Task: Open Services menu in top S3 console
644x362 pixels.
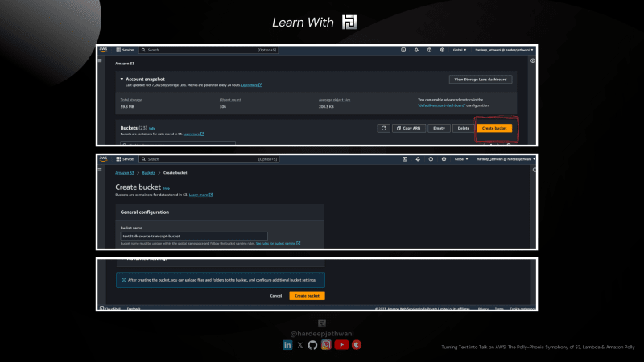Action: click(x=125, y=50)
